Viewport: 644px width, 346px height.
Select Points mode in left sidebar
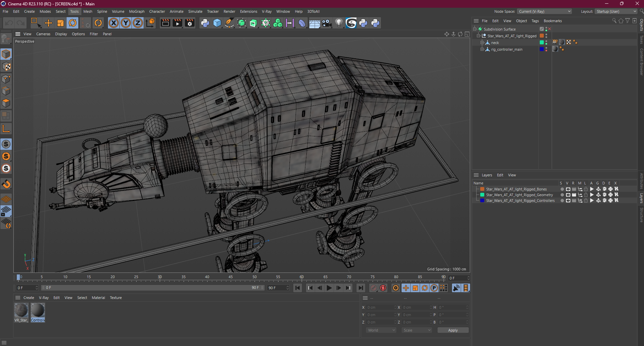(6, 79)
